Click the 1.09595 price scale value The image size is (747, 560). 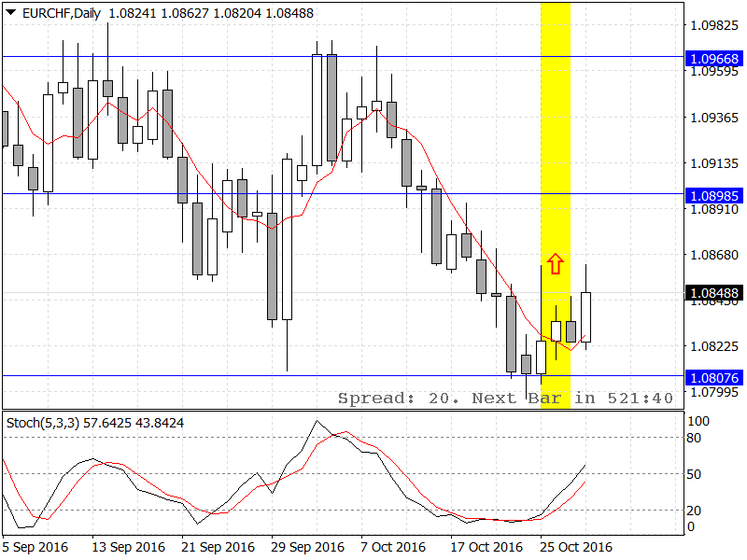pyautogui.click(x=714, y=72)
